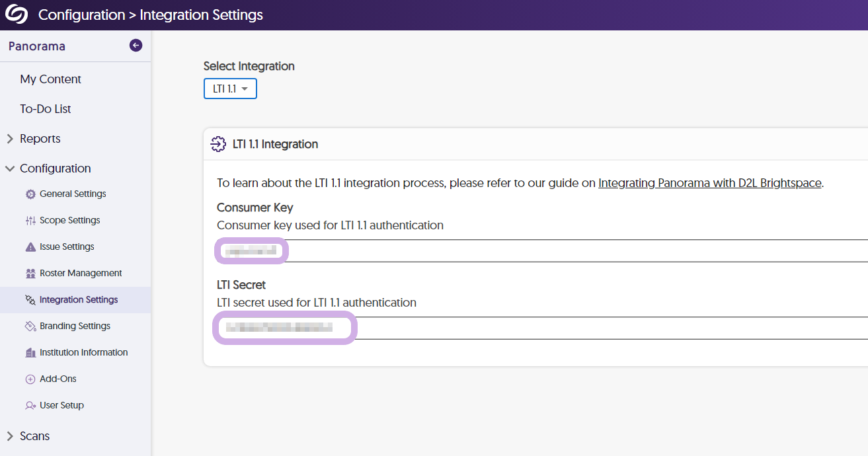
Task: Click the Consumer Key input field
Action: (x=542, y=250)
